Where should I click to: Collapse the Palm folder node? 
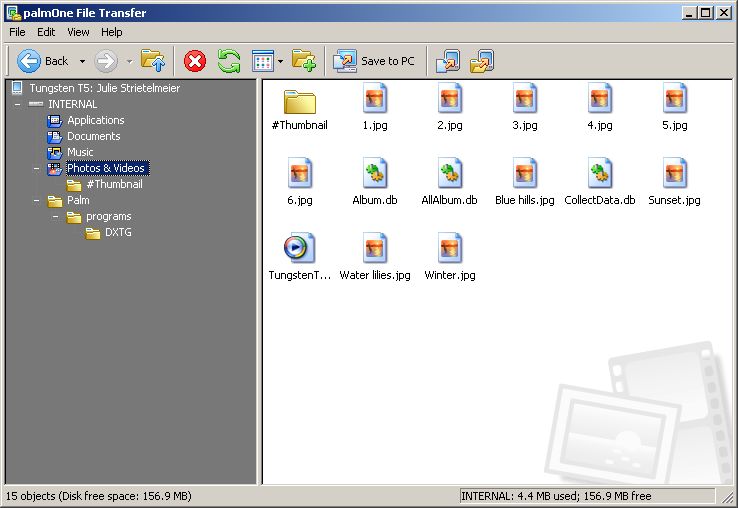pos(36,200)
